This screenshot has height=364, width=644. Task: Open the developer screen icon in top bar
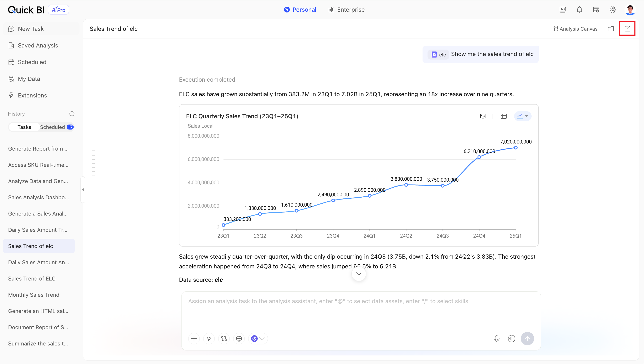pos(563,10)
